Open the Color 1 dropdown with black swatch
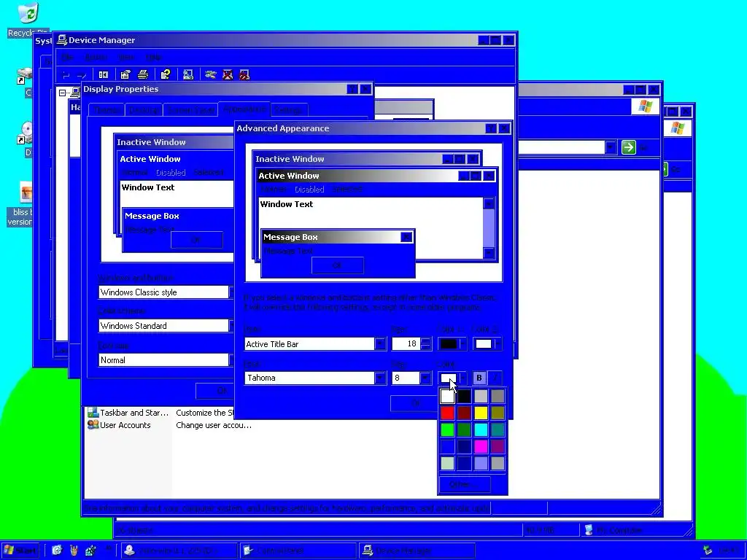The image size is (747, 560). click(x=451, y=344)
